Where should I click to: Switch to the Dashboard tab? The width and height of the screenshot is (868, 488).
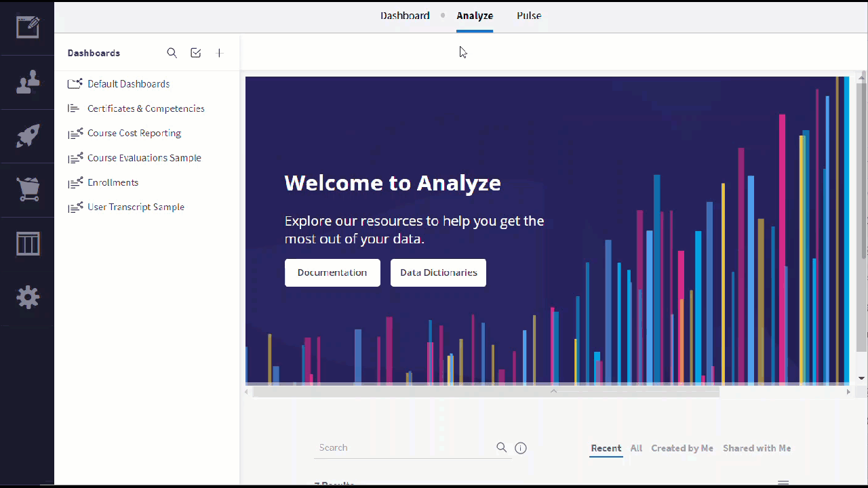[405, 16]
